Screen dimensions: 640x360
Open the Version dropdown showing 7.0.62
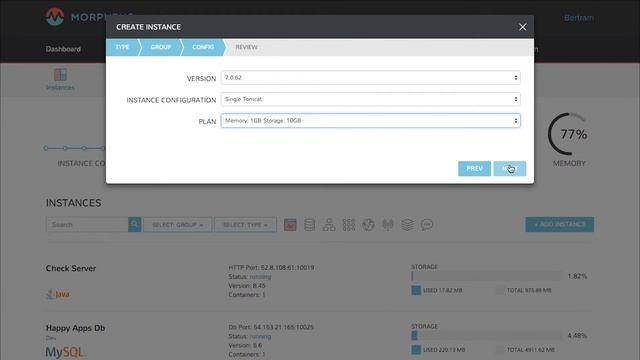[371, 78]
